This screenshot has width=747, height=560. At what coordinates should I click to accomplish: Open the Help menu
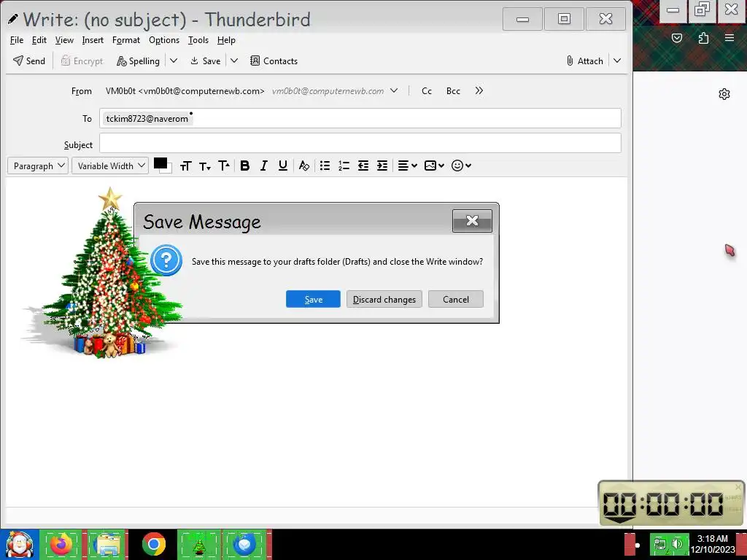coord(226,40)
